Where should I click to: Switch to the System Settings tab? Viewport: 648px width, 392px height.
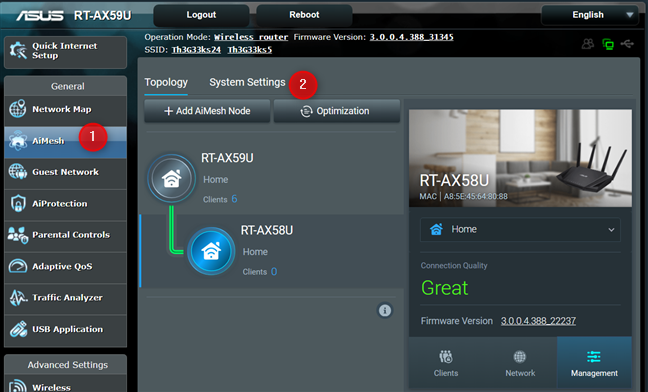(x=247, y=82)
